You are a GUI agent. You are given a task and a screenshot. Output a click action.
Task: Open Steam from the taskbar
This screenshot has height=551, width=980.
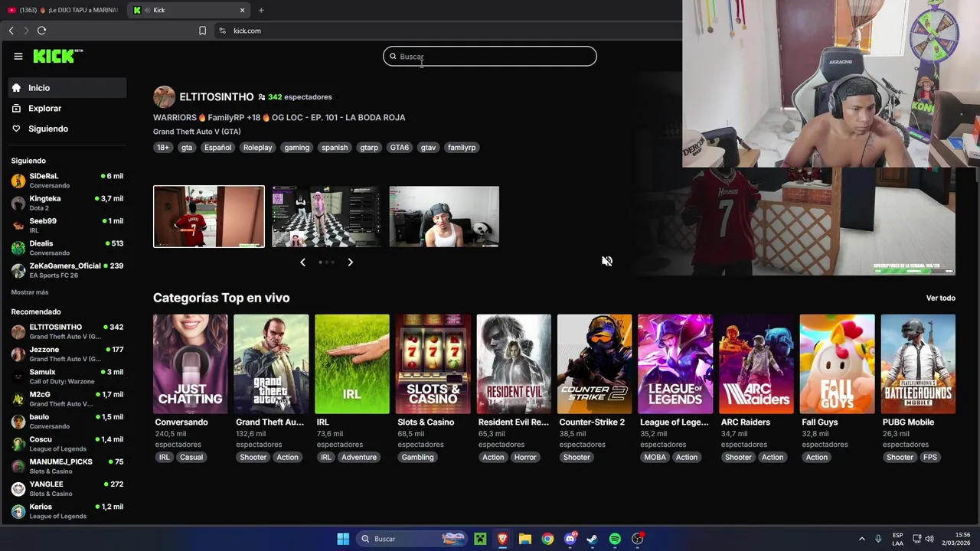pos(592,539)
